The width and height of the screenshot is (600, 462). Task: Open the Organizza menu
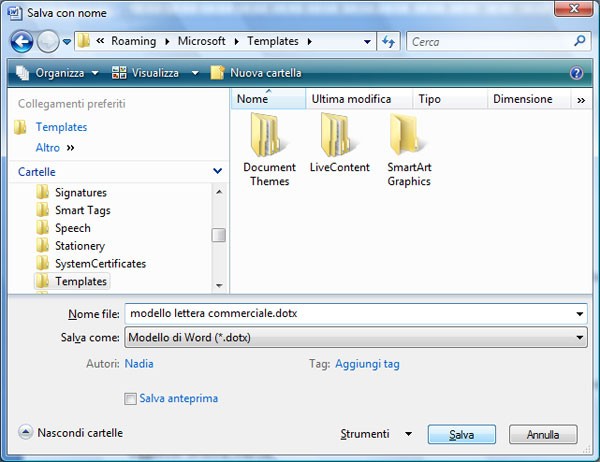(x=58, y=73)
